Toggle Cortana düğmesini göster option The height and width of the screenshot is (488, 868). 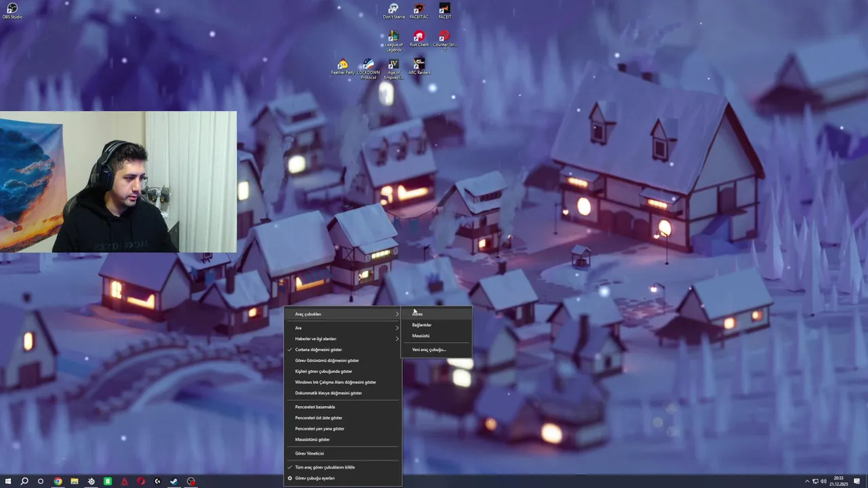pos(343,350)
